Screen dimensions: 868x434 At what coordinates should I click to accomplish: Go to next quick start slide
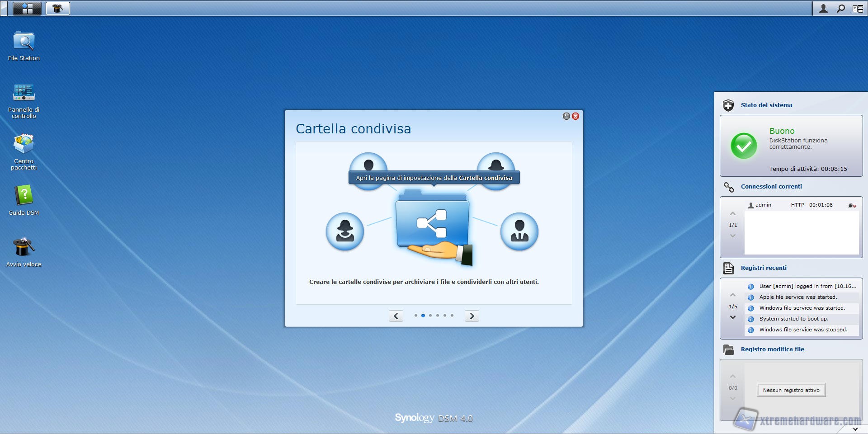[472, 316]
